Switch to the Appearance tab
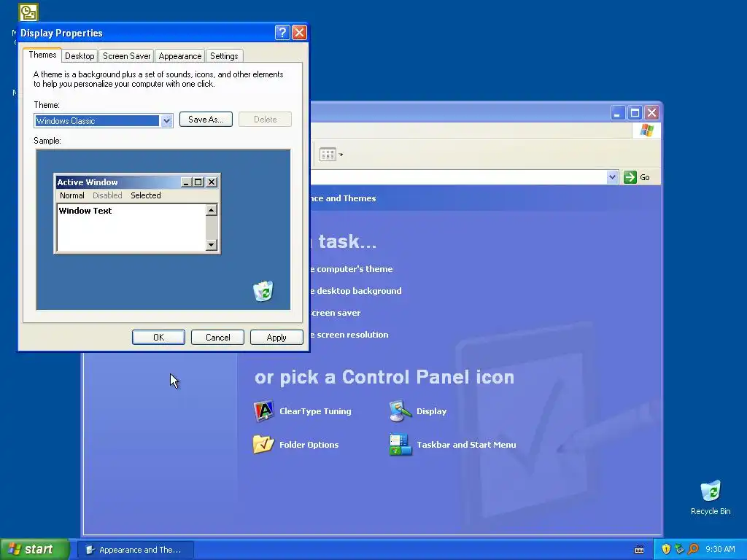747x560 pixels. click(180, 56)
